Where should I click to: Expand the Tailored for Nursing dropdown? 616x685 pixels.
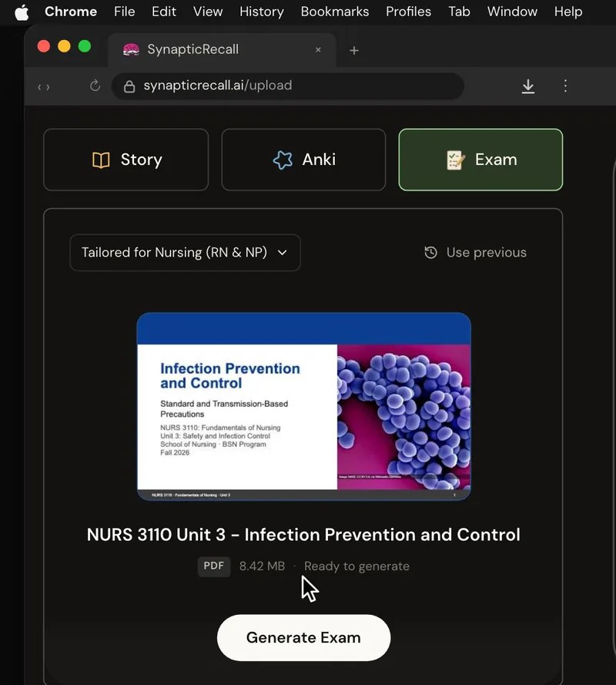(185, 253)
